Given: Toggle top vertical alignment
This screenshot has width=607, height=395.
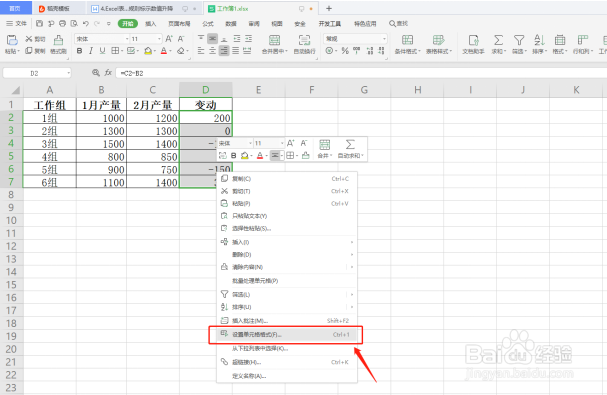Looking at the screenshot, I should pyautogui.click(x=201, y=38).
